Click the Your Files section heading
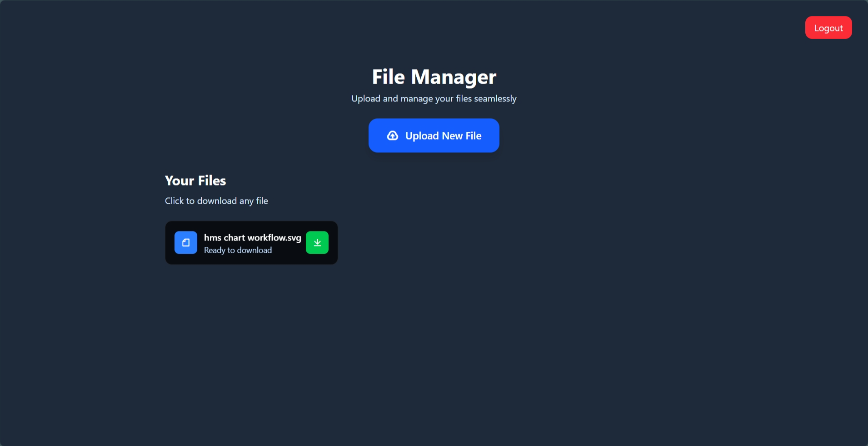The image size is (868, 446). pyautogui.click(x=195, y=181)
